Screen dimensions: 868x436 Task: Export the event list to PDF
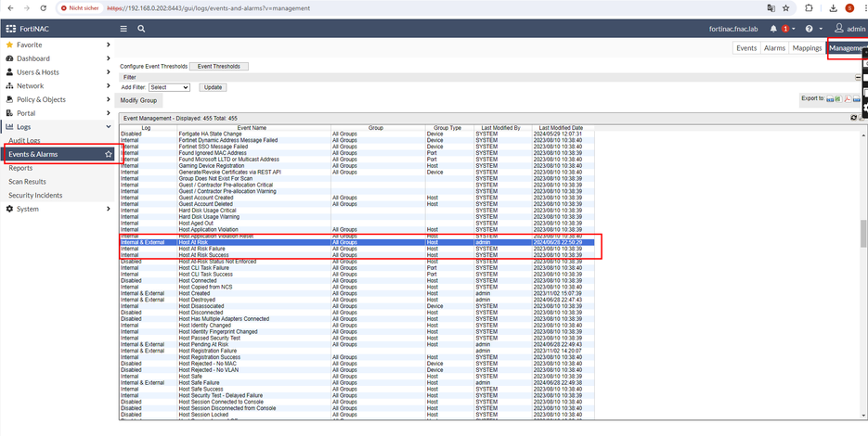(848, 98)
